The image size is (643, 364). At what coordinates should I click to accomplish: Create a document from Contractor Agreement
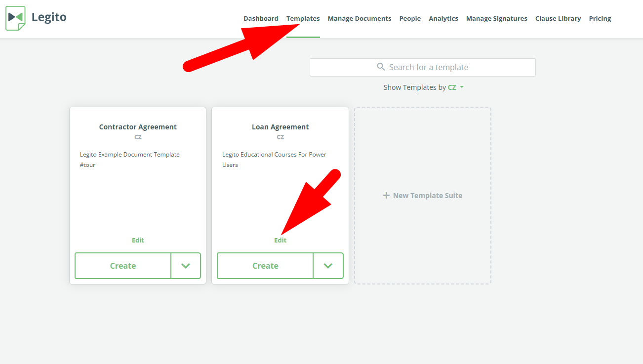(x=123, y=266)
